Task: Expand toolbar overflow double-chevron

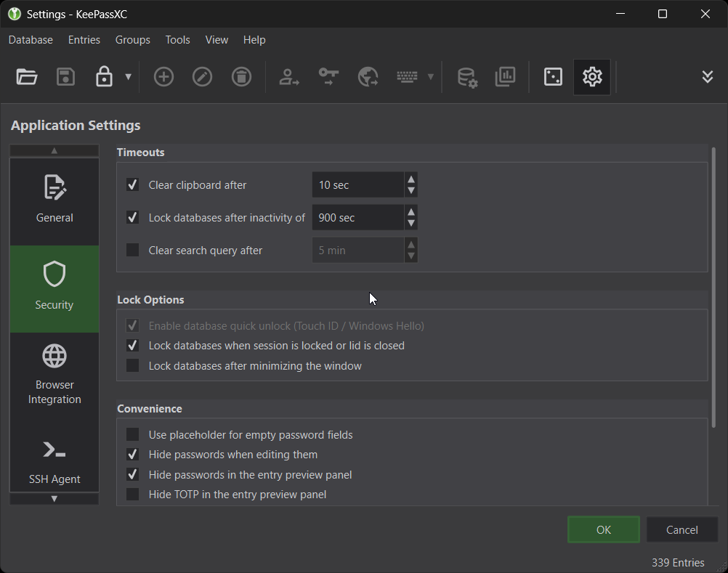Action: click(707, 76)
